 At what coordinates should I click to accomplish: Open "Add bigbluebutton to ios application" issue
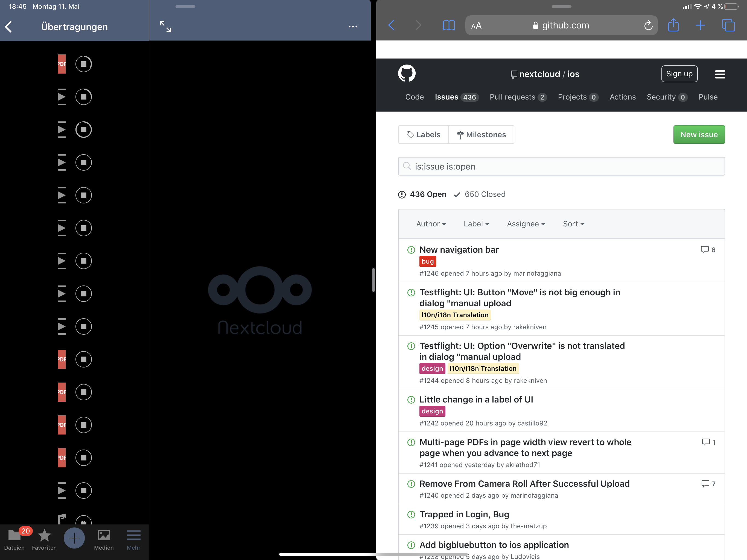(x=494, y=545)
